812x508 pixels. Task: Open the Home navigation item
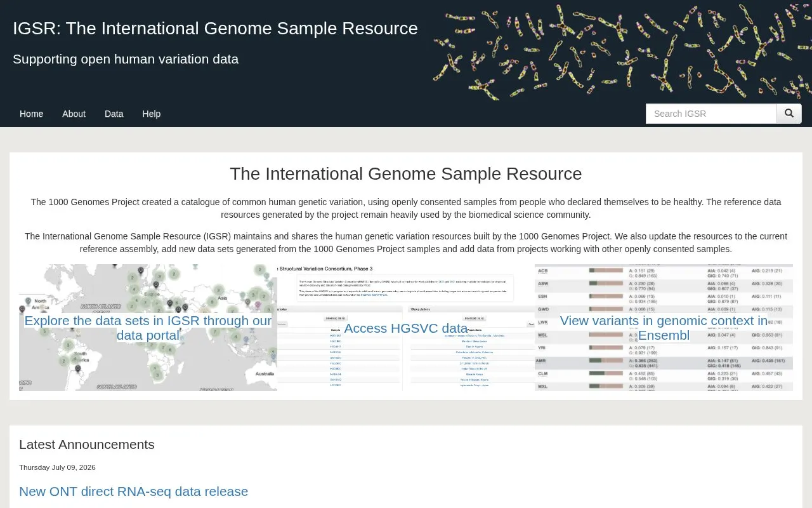[x=32, y=114]
